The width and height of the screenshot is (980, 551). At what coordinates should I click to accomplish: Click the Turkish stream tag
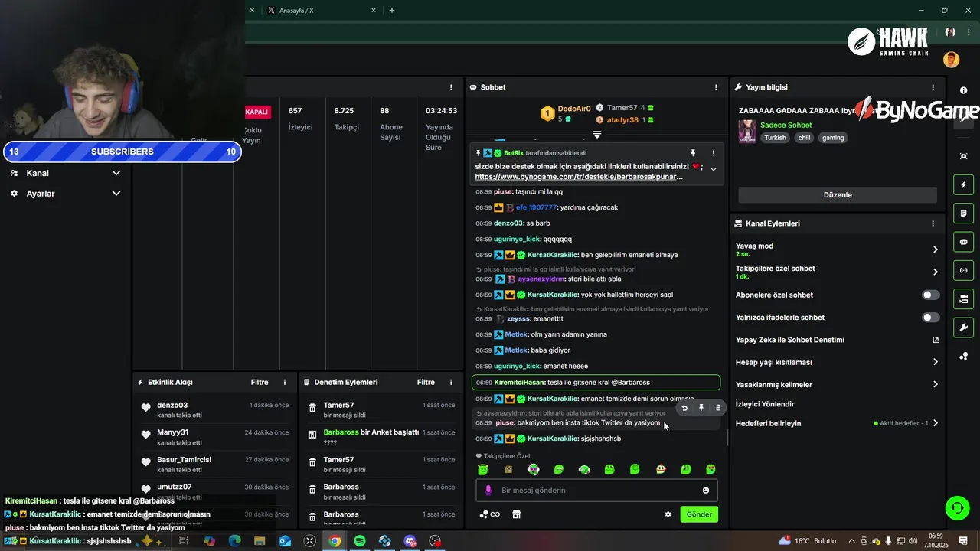click(776, 138)
